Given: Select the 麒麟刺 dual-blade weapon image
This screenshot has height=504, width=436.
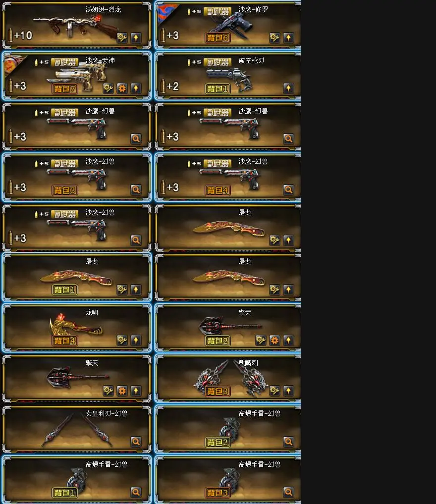Looking at the screenshot, I should pos(231,378).
